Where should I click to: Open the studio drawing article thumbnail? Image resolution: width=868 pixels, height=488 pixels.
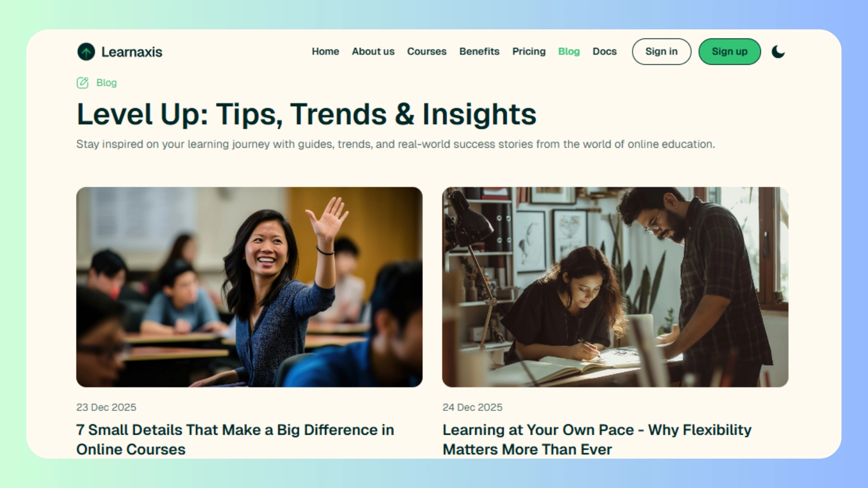click(x=615, y=287)
